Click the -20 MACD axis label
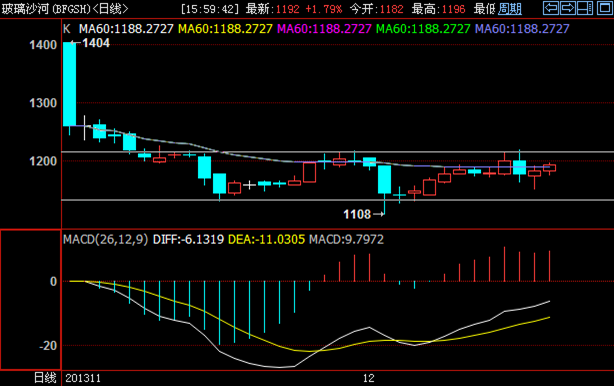The width and height of the screenshot is (614, 386). point(48,346)
